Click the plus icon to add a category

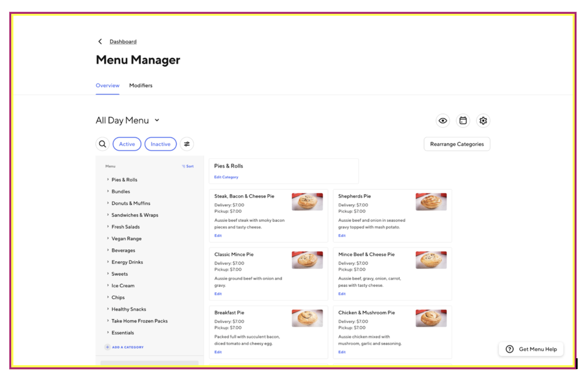107,347
